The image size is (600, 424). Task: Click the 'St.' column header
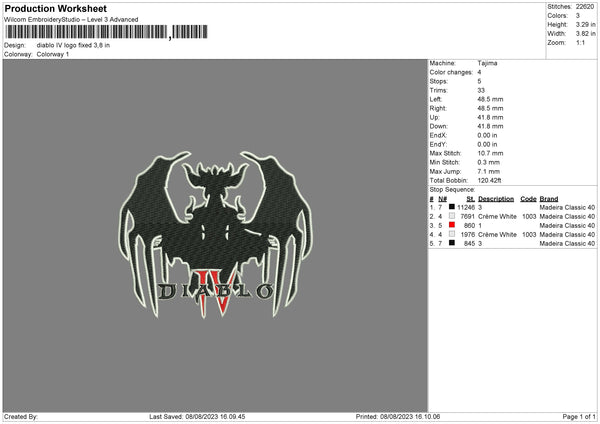pyautogui.click(x=471, y=199)
